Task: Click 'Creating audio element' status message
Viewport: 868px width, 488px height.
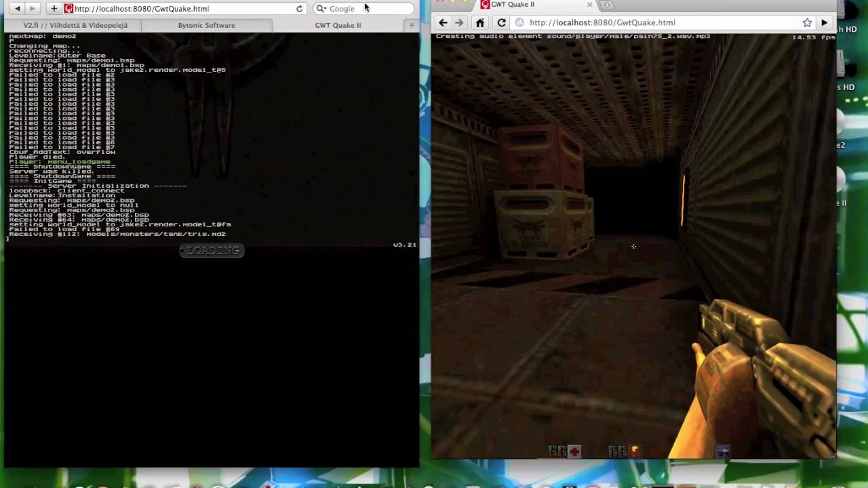Action: pos(573,36)
